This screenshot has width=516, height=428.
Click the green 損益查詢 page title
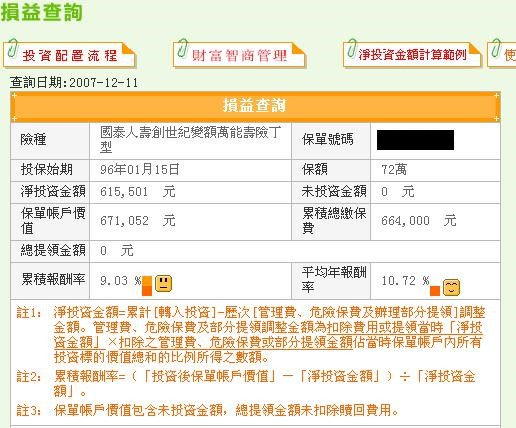tap(42, 13)
